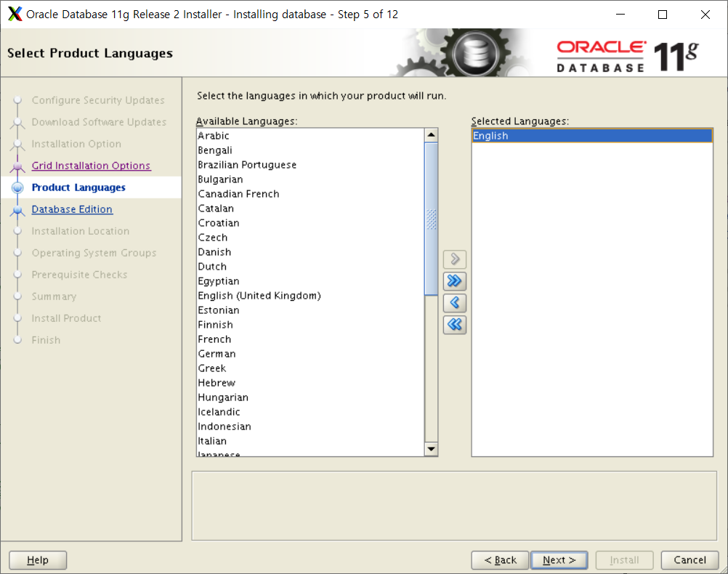
Task: Select Greek in Available Languages
Action: pyautogui.click(x=310, y=368)
